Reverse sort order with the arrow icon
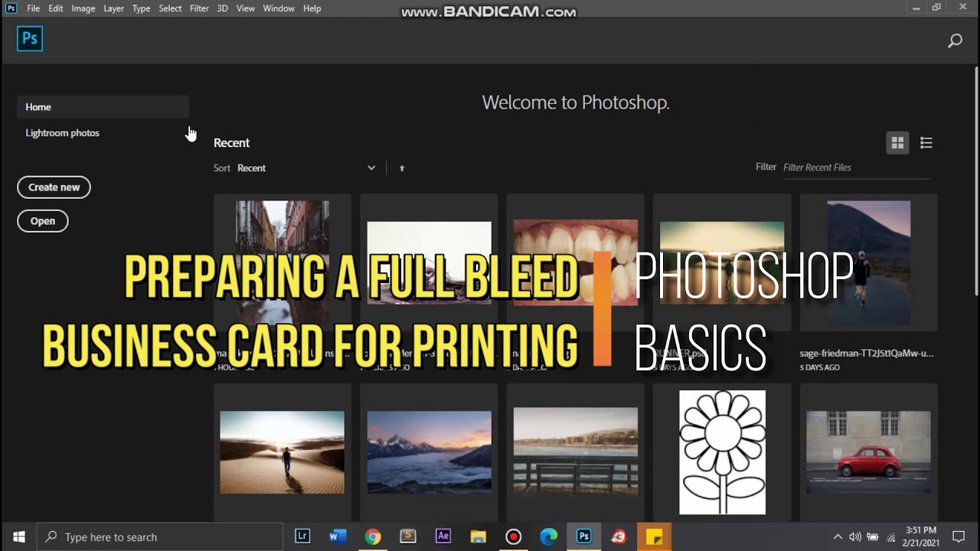Image resolution: width=980 pixels, height=551 pixels. coord(402,168)
